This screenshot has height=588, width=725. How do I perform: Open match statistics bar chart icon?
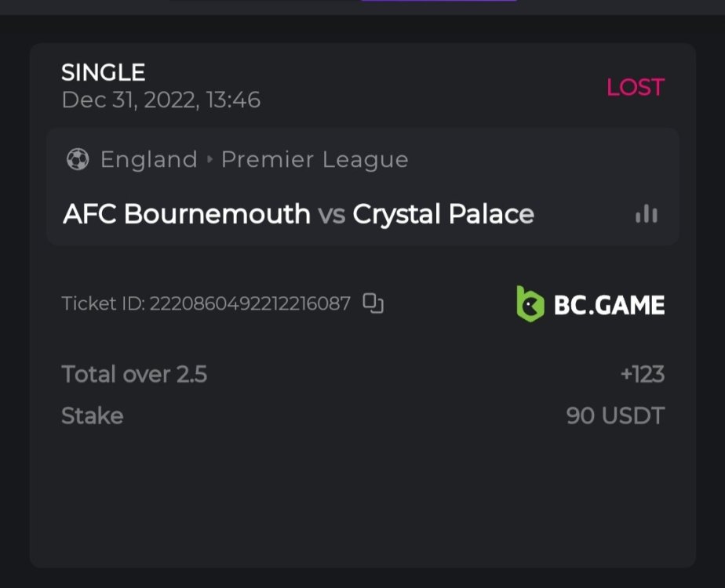(646, 214)
